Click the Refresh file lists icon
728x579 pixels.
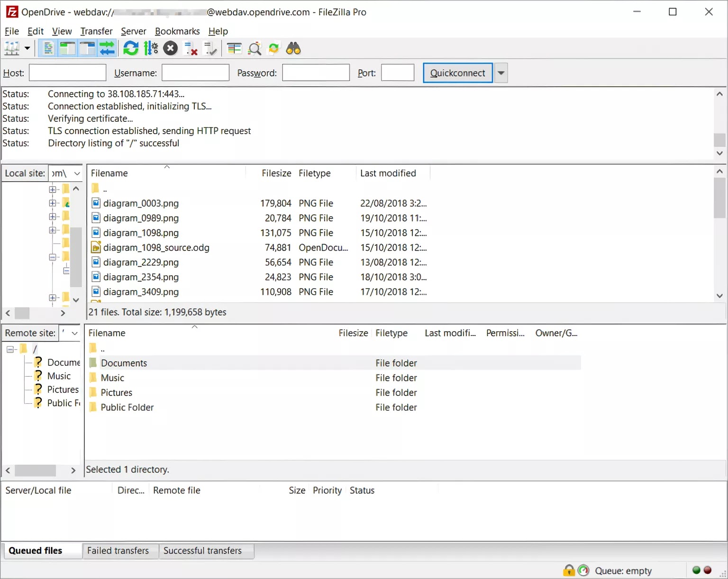click(131, 48)
